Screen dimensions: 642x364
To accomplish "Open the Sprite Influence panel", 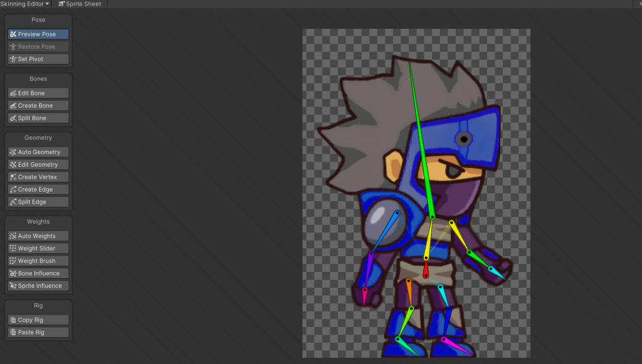I will [x=38, y=286].
